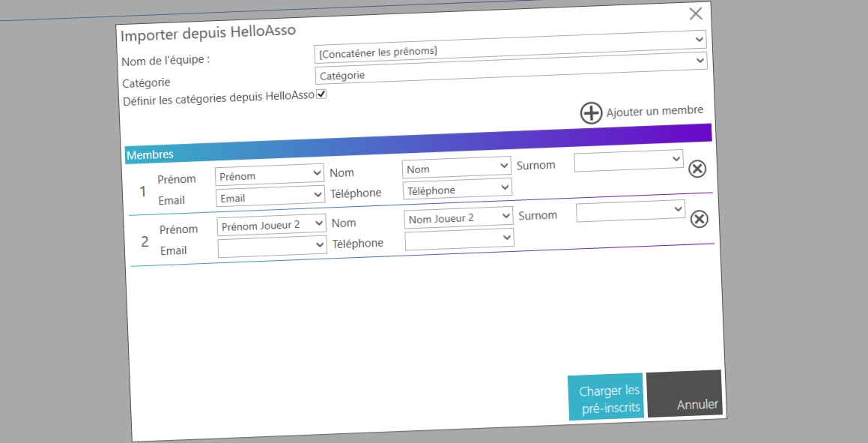Close the Importer depuis HelloAsso dialog
The image size is (868, 443).
coord(695,13)
